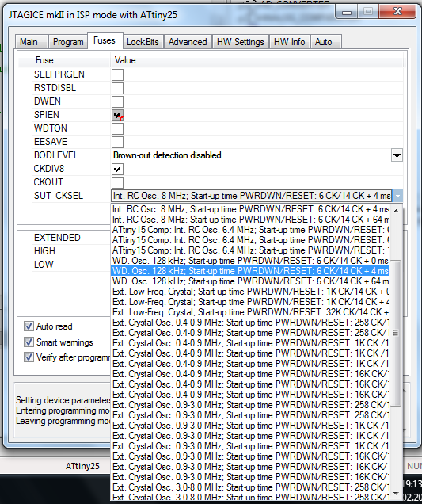Viewport: 422px width, 504px height.
Task: Open the Program tab
Action: click(68, 42)
